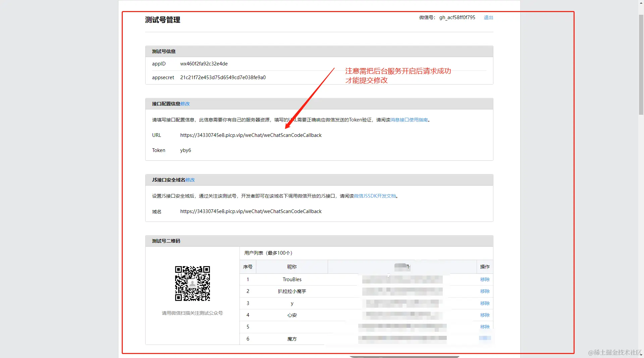Click 移除 in the row for user y
The image size is (644, 358).
[485, 303]
